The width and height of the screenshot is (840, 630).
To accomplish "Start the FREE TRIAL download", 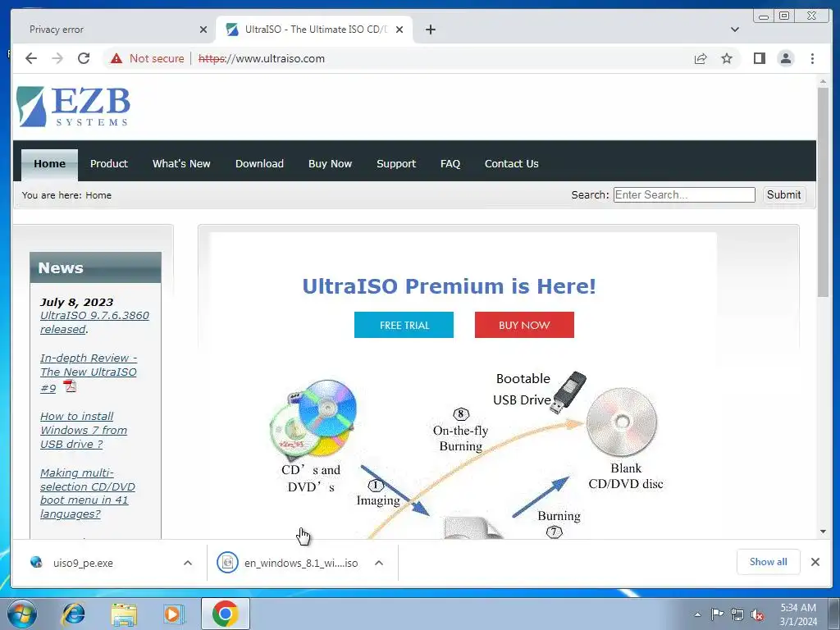I will [404, 325].
